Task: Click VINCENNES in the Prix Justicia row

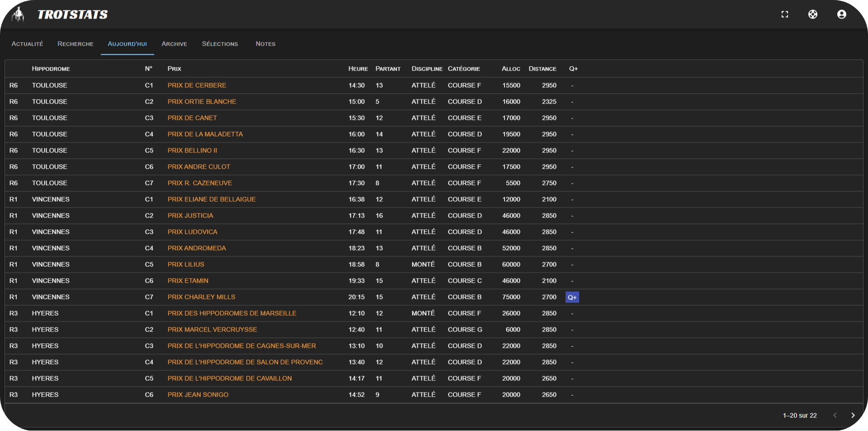Action: (x=51, y=216)
